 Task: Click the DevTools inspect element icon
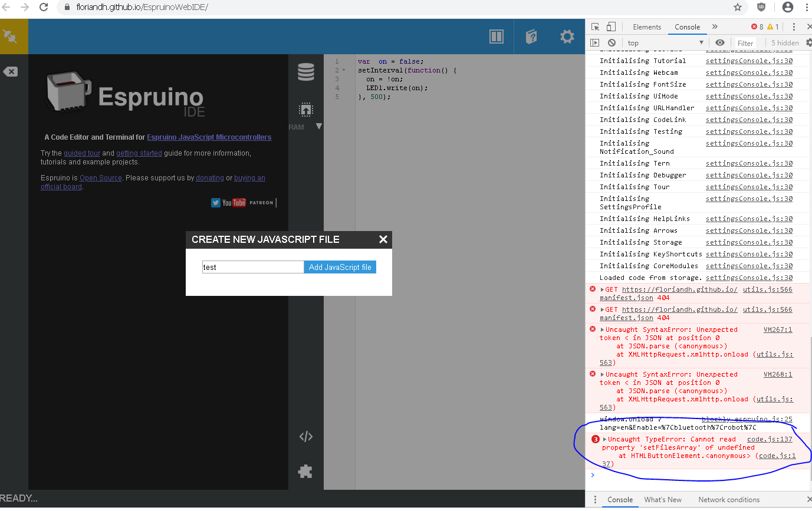596,27
